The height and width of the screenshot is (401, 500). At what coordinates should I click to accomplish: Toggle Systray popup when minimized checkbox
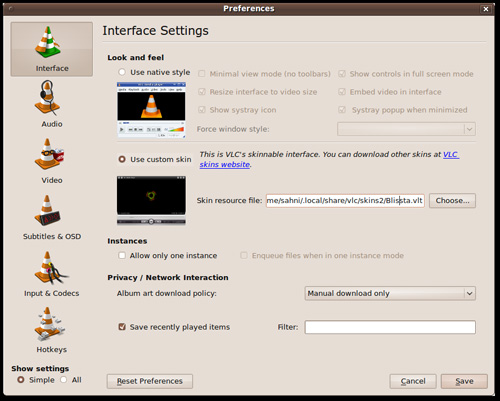click(x=342, y=110)
